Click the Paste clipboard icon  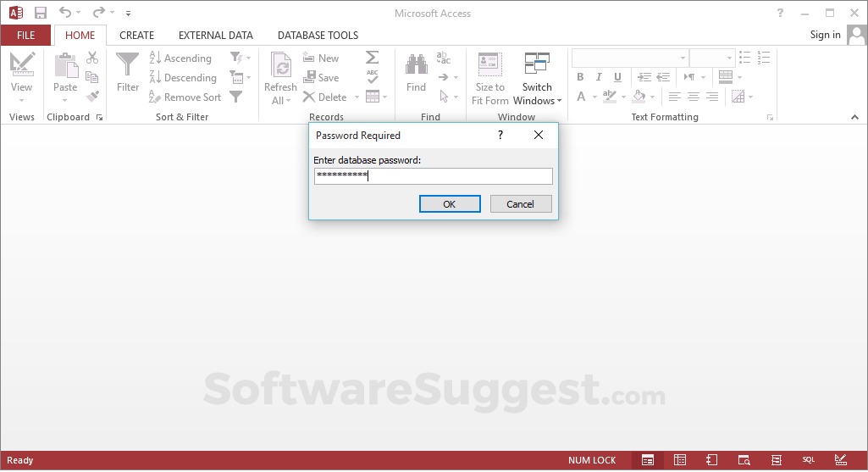click(x=66, y=65)
